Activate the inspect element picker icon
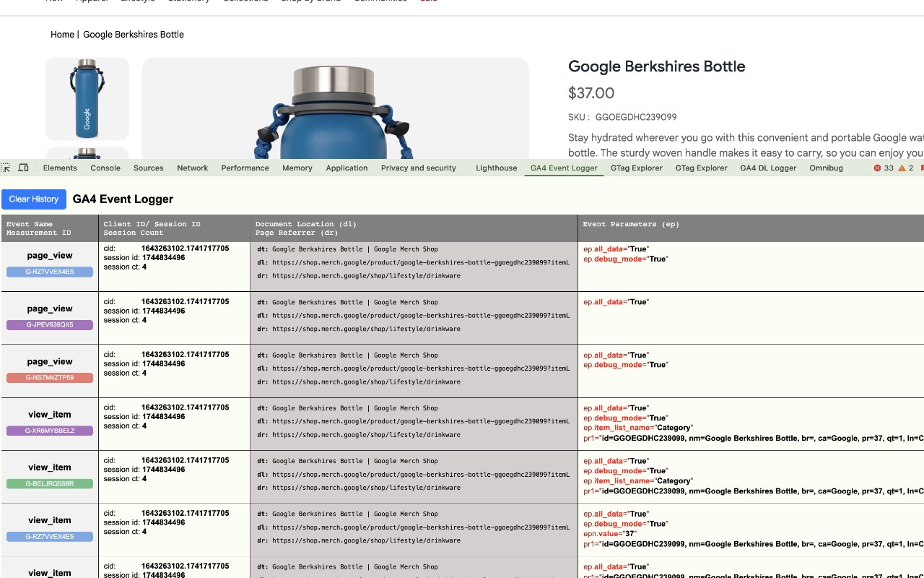The image size is (924, 578). [6, 168]
